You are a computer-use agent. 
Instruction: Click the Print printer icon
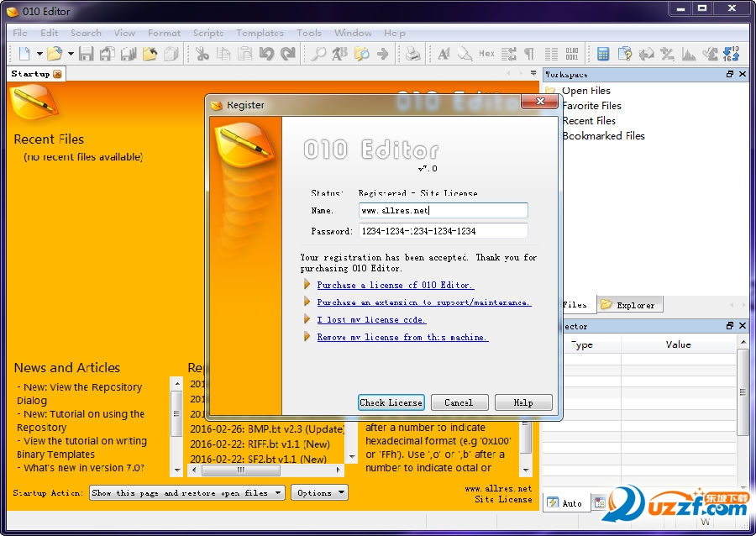point(412,54)
